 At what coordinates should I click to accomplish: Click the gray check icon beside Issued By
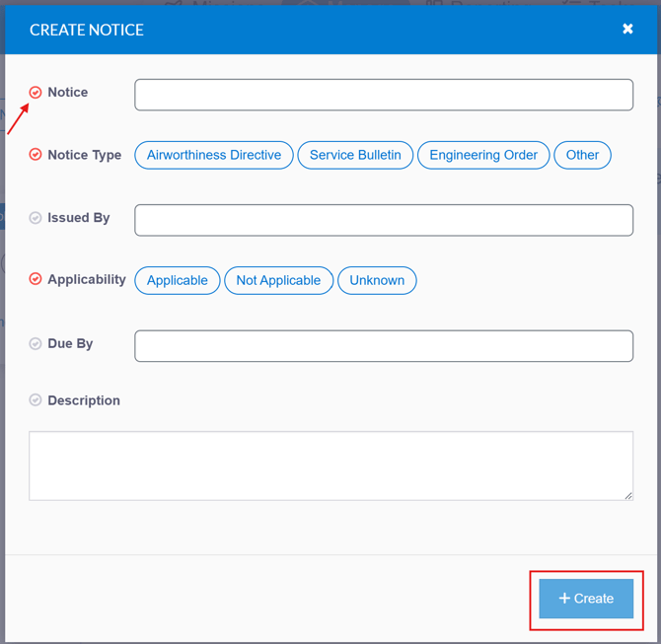tap(36, 218)
